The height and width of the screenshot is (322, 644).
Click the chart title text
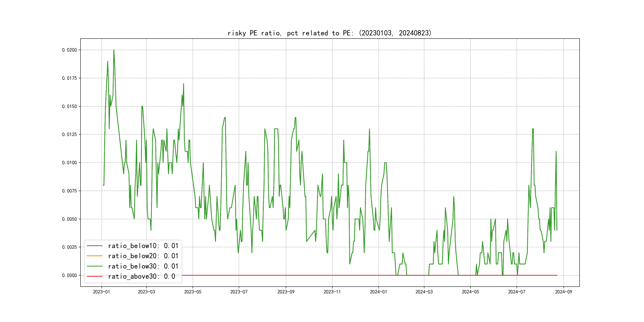pyautogui.click(x=330, y=33)
